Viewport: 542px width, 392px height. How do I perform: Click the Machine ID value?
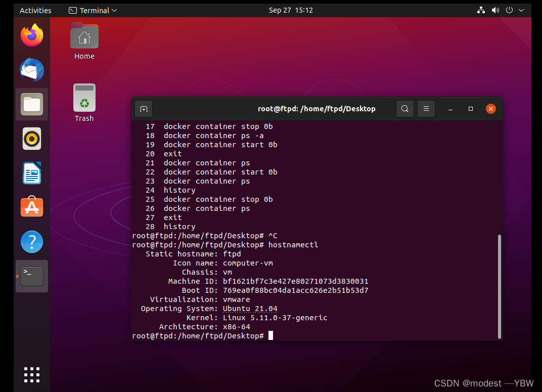[x=296, y=281]
